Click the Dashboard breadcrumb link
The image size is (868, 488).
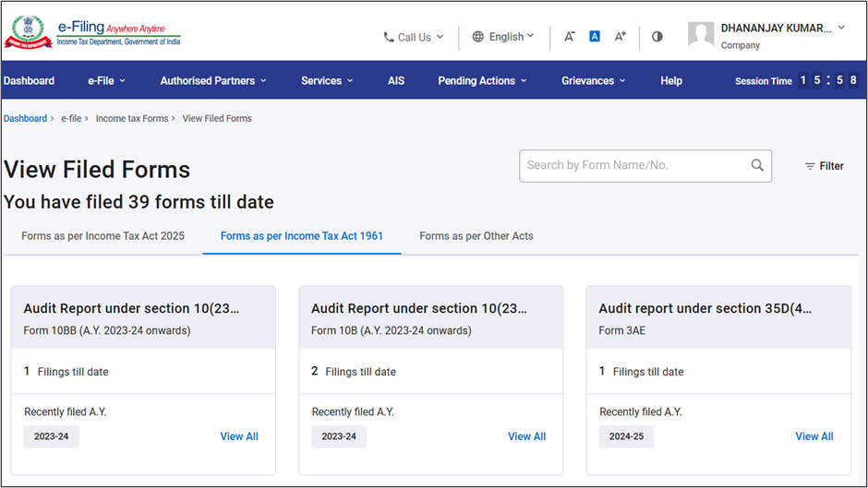click(25, 118)
